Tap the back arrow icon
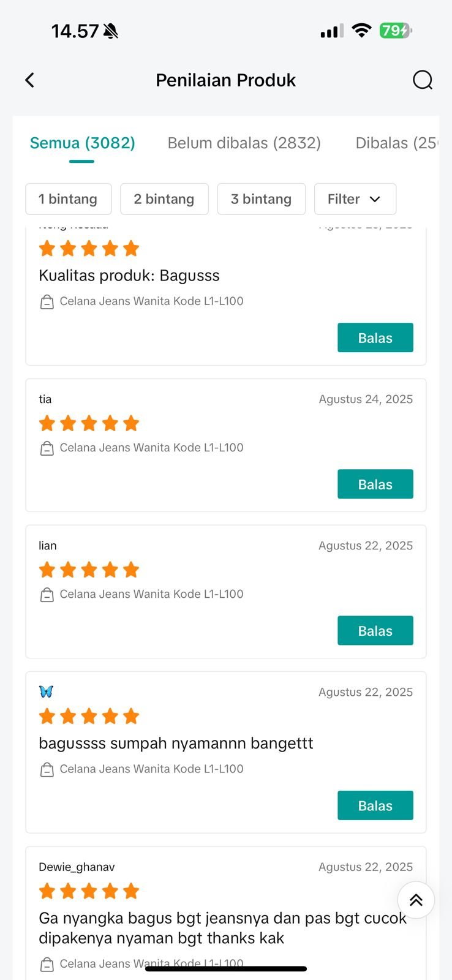 tap(29, 80)
